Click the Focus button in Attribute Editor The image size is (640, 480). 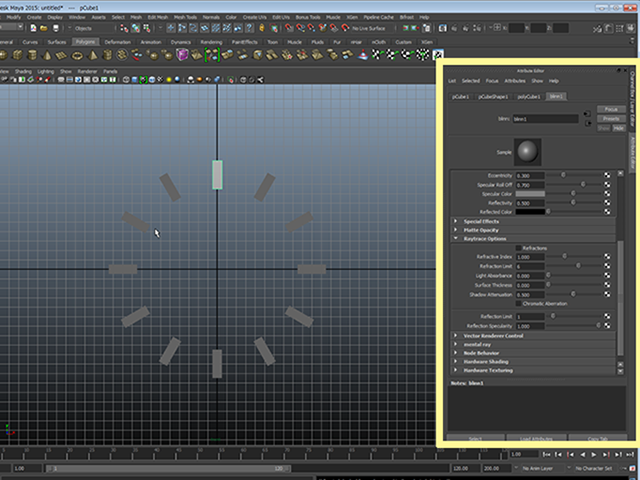(611, 109)
